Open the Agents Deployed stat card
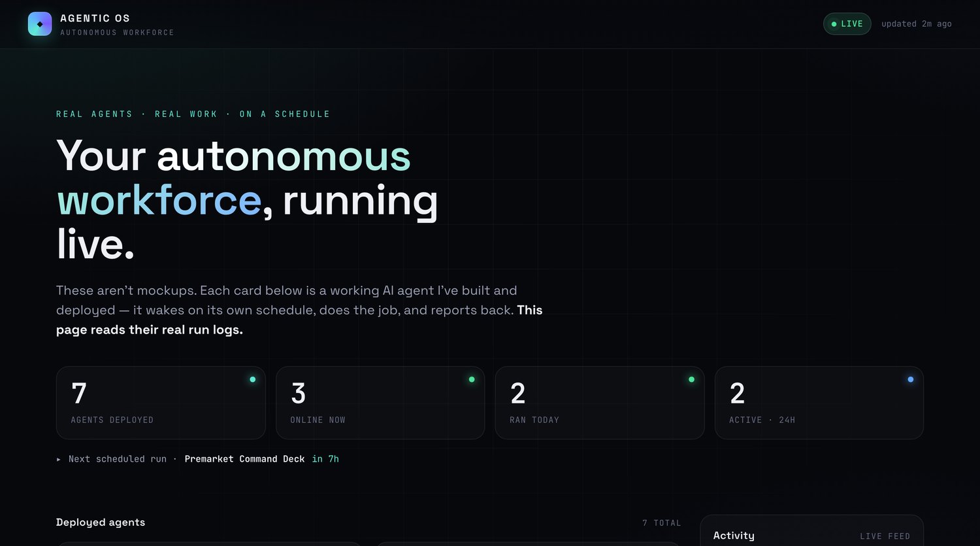Viewport: 980px width, 546px height. pyautogui.click(x=161, y=403)
